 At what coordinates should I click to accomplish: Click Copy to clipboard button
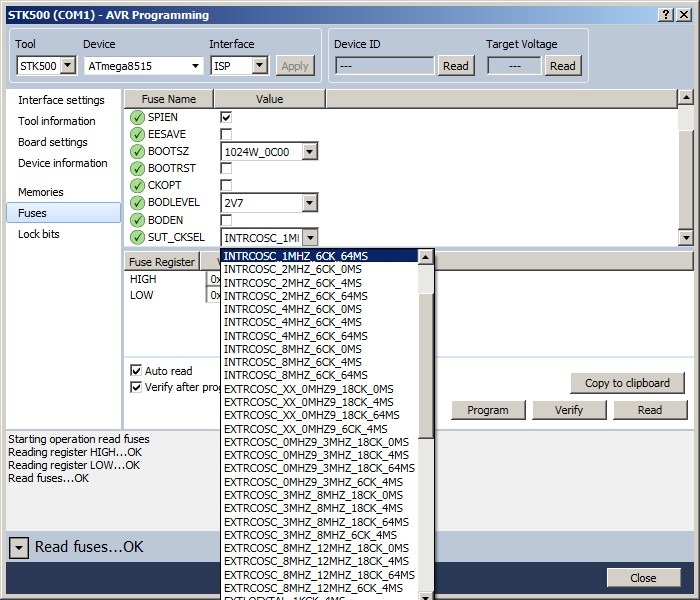click(627, 383)
